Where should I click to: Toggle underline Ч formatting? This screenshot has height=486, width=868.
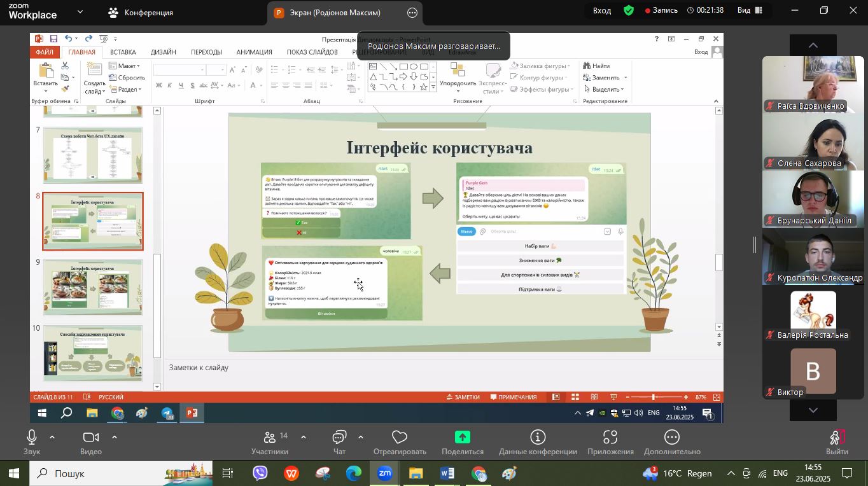click(x=181, y=86)
